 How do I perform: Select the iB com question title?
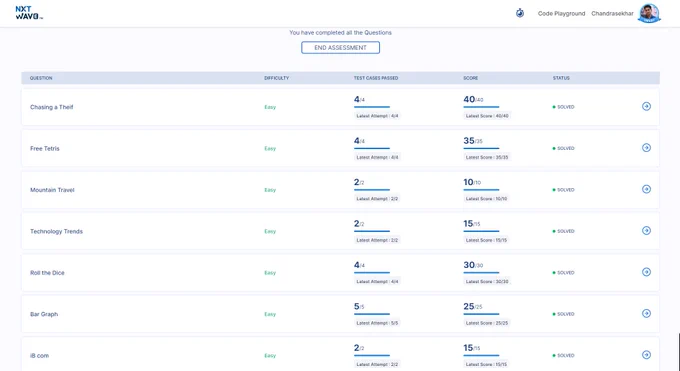pyautogui.click(x=39, y=356)
